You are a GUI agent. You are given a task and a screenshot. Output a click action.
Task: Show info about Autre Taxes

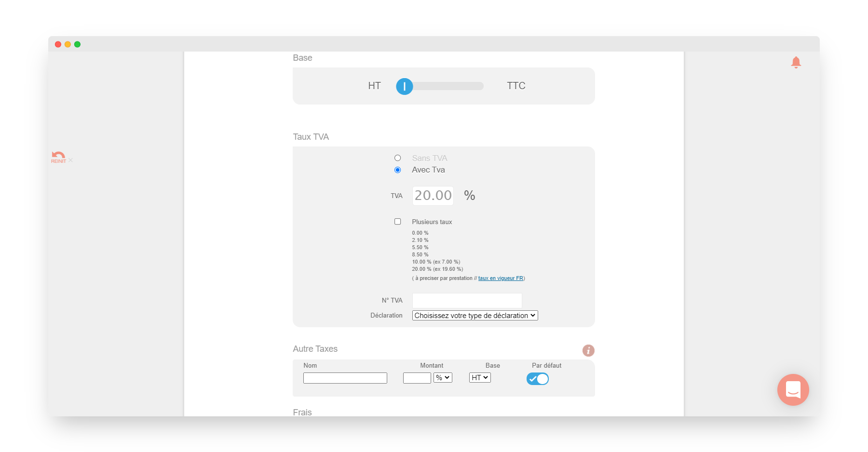coord(588,350)
